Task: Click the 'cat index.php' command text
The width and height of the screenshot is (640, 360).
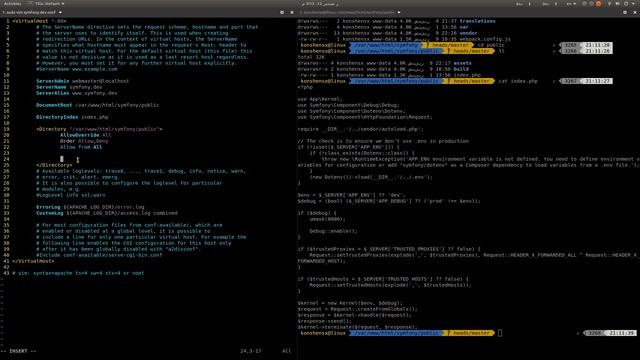Action: coord(518,81)
